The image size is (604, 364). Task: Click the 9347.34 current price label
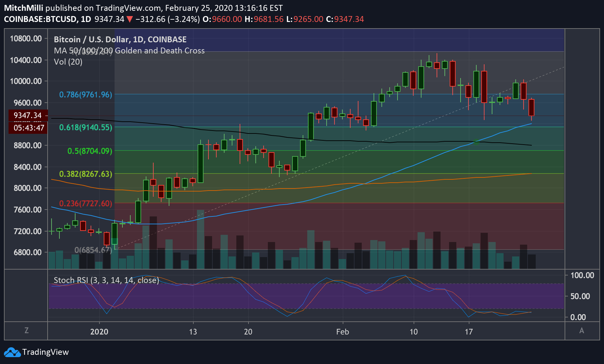[28, 115]
